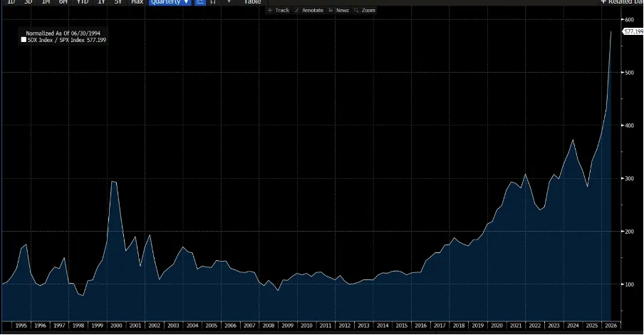This screenshot has height=335, width=644.
Task: Click the 2000 year axis label
Action: click(116, 326)
